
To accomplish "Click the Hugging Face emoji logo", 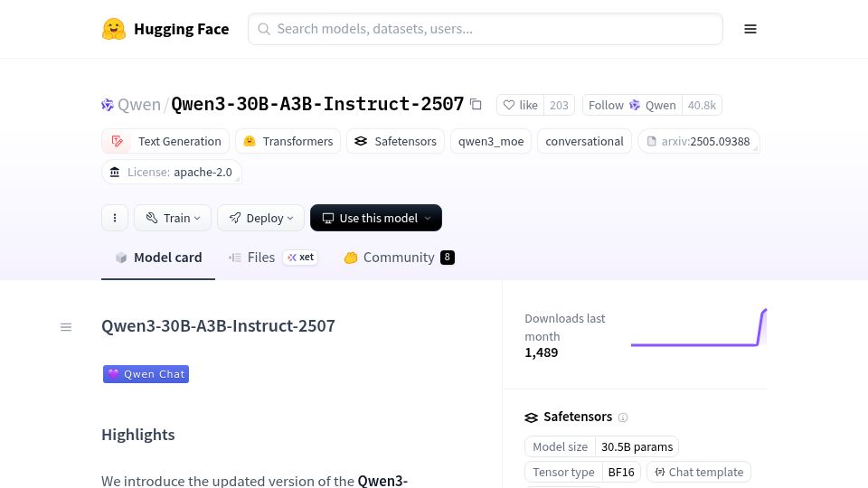I will (114, 29).
